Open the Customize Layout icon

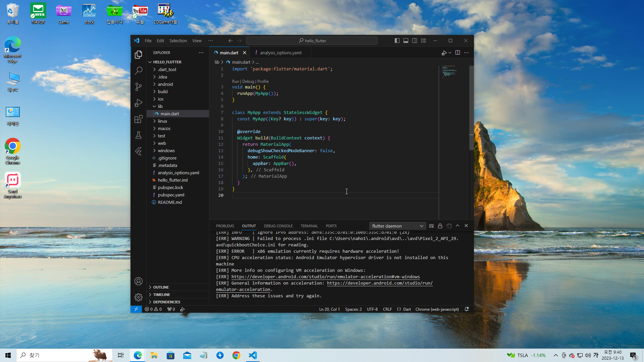point(424,41)
